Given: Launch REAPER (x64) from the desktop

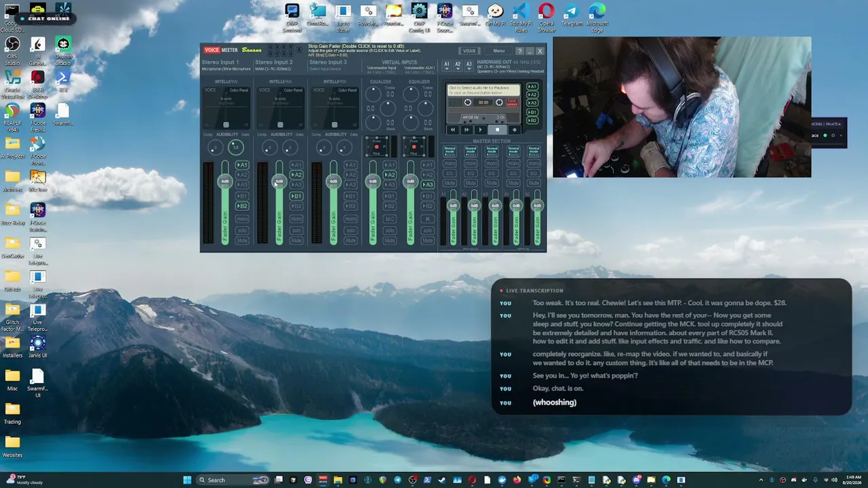Looking at the screenshot, I should click(12, 116).
